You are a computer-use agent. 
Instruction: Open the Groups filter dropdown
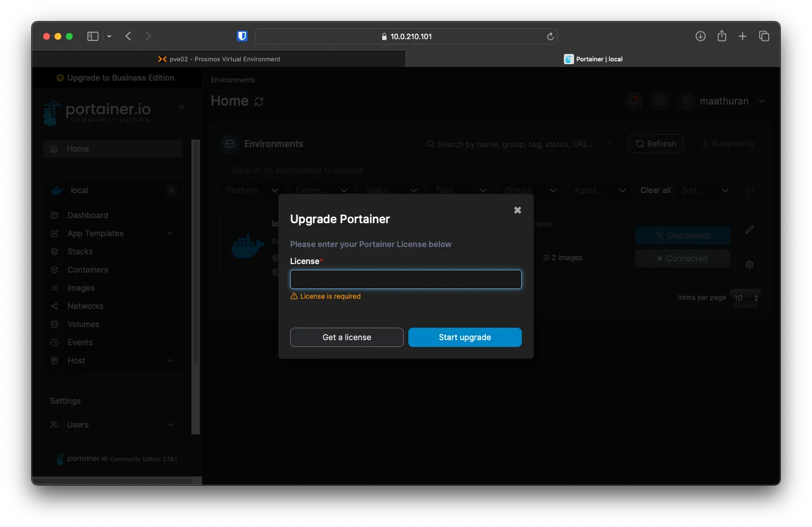(x=530, y=190)
